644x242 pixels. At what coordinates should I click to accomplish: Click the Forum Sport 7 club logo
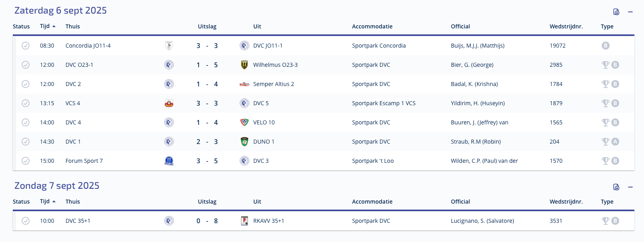(169, 161)
